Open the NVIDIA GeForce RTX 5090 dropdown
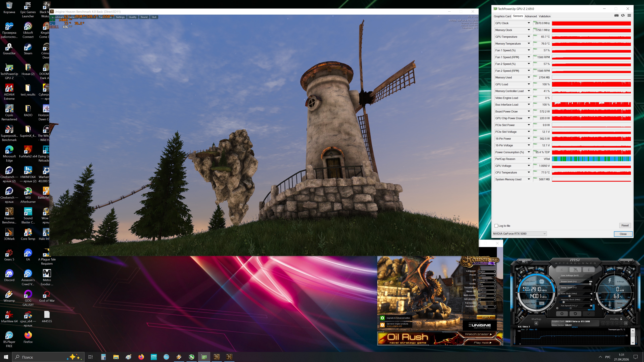Image resolution: width=644 pixels, height=362 pixels. (520, 234)
